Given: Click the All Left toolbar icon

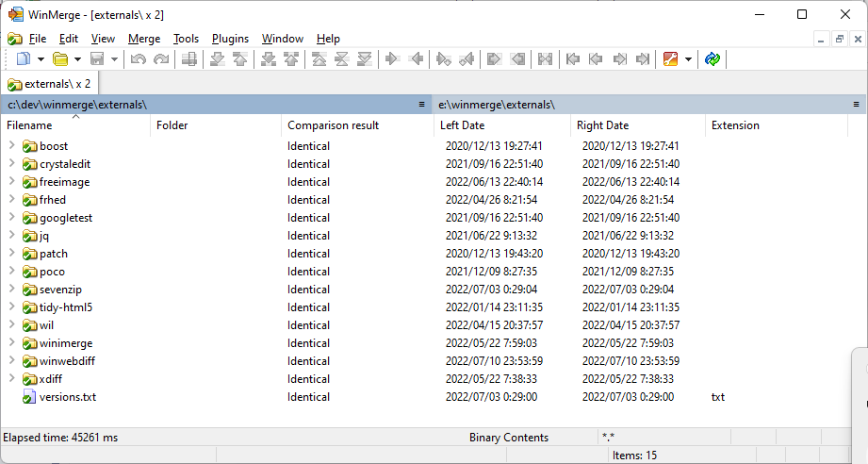Looking at the screenshot, I should click(x=517, y=58).
